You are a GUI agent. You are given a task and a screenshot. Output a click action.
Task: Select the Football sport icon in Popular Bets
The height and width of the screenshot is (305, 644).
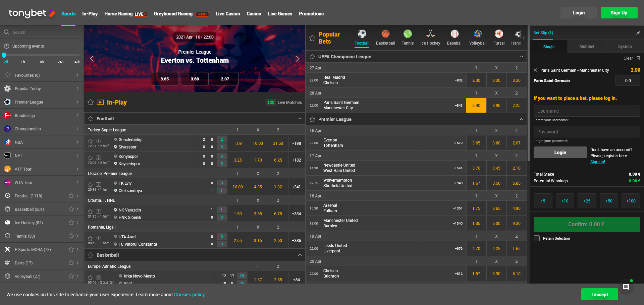(x=362, y=34)
